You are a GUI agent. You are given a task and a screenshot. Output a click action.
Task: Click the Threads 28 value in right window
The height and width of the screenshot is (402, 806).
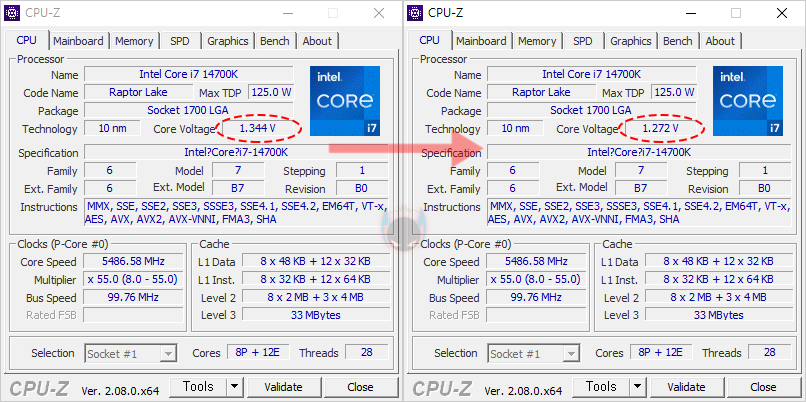tap(770, 353)
